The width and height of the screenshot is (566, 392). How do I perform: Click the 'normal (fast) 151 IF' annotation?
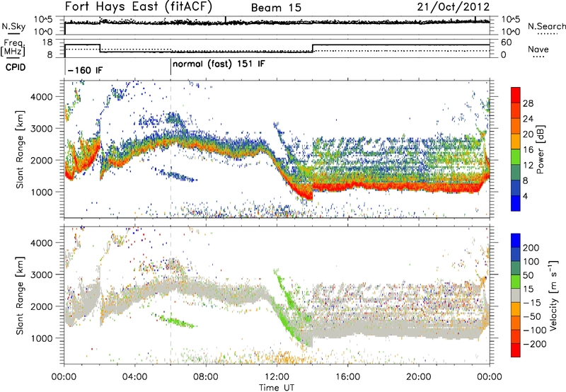[219, 64]
